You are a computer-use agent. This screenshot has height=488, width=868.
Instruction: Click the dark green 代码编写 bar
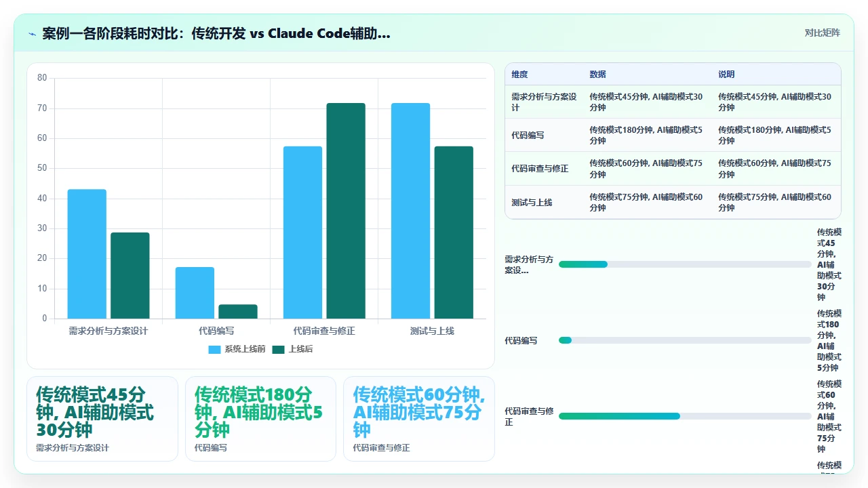[238, 312]
